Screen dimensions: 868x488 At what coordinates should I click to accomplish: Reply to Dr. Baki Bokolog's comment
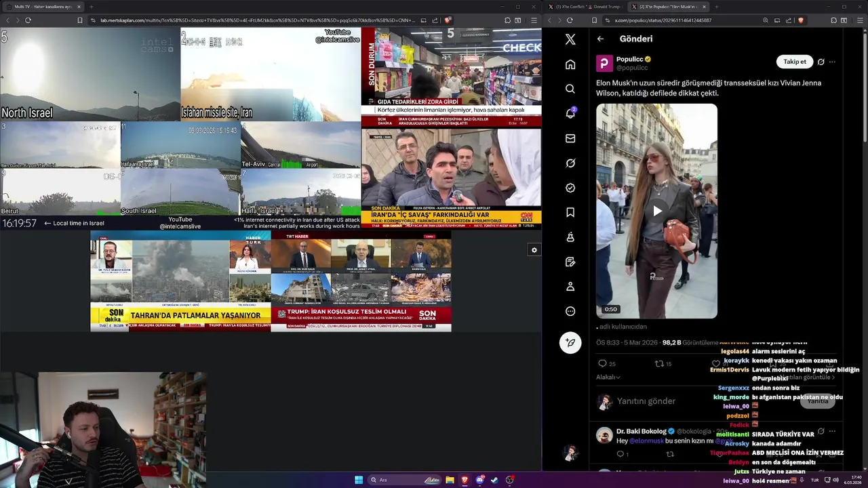[x=620, y=454]
